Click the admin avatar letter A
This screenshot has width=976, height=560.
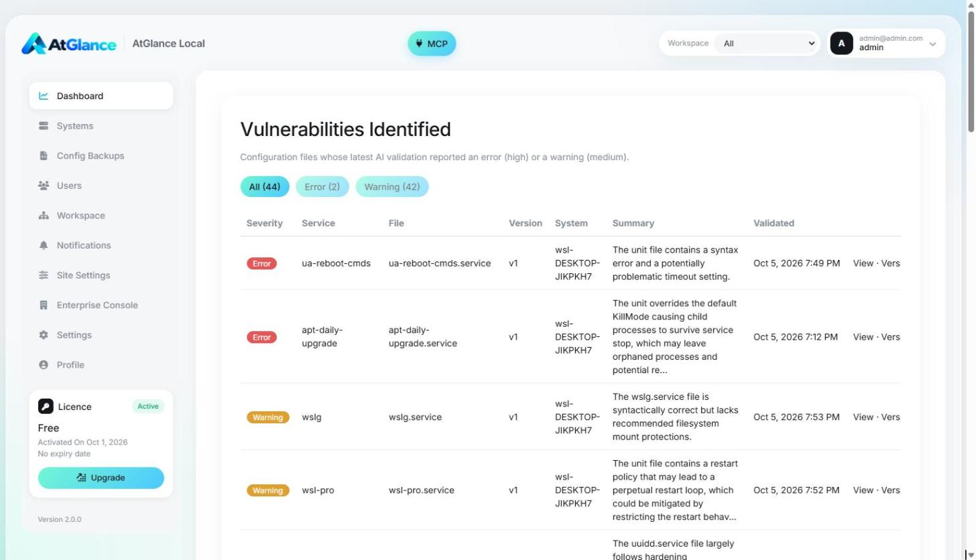841,44
